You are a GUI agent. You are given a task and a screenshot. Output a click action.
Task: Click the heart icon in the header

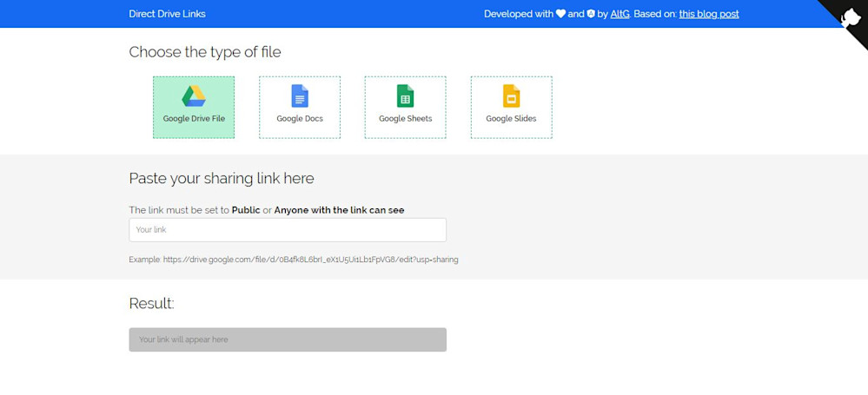click(560, 14)
